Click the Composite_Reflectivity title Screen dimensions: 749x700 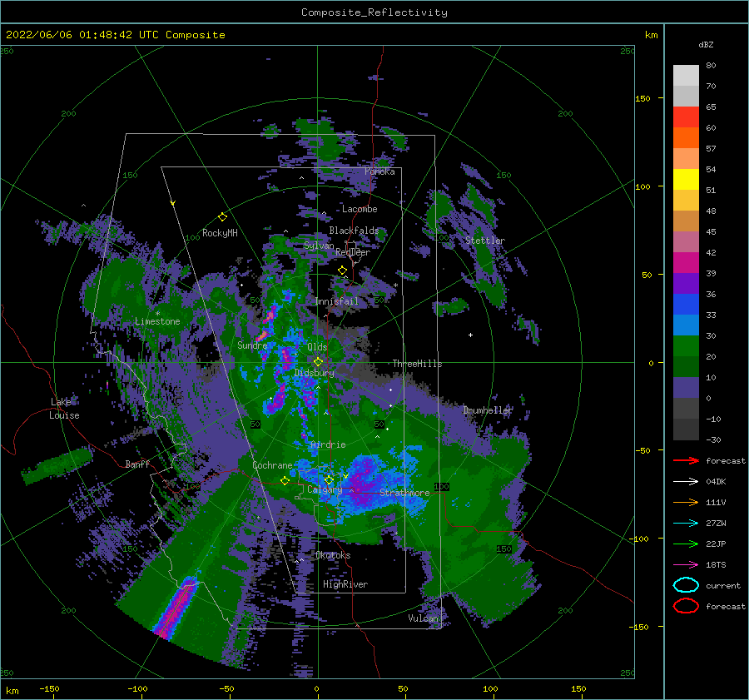click(374, 12)
